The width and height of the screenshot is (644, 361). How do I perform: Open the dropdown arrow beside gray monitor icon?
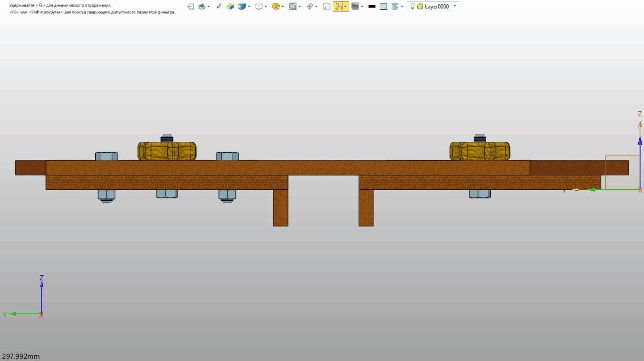pyautogui.click(x=362, y=7)
